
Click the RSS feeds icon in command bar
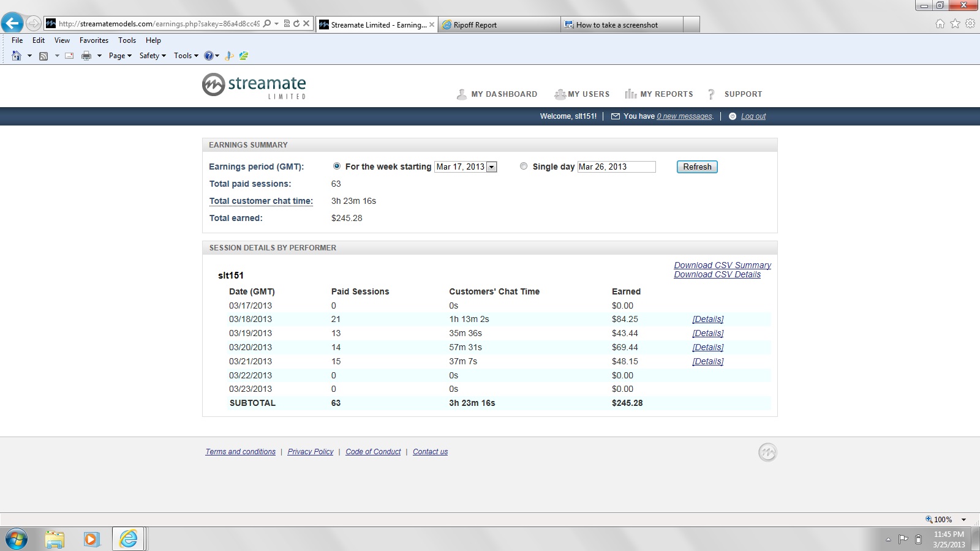(43, 56)
